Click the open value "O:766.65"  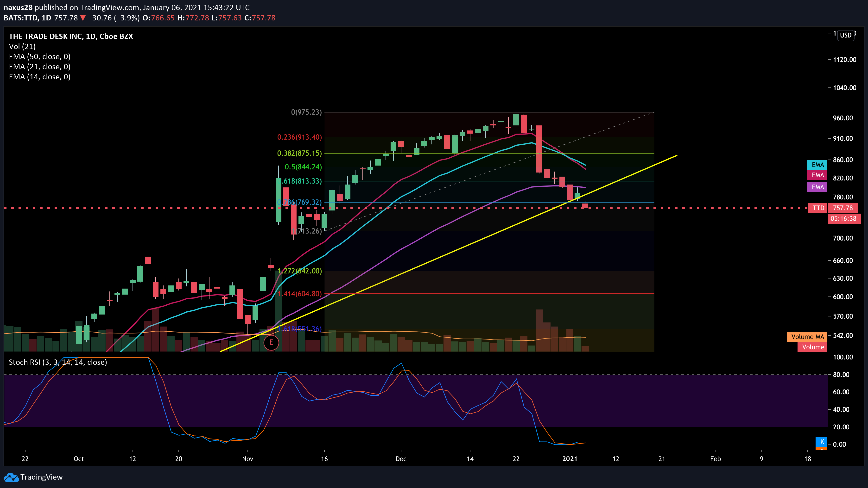[x=158, y=18]
